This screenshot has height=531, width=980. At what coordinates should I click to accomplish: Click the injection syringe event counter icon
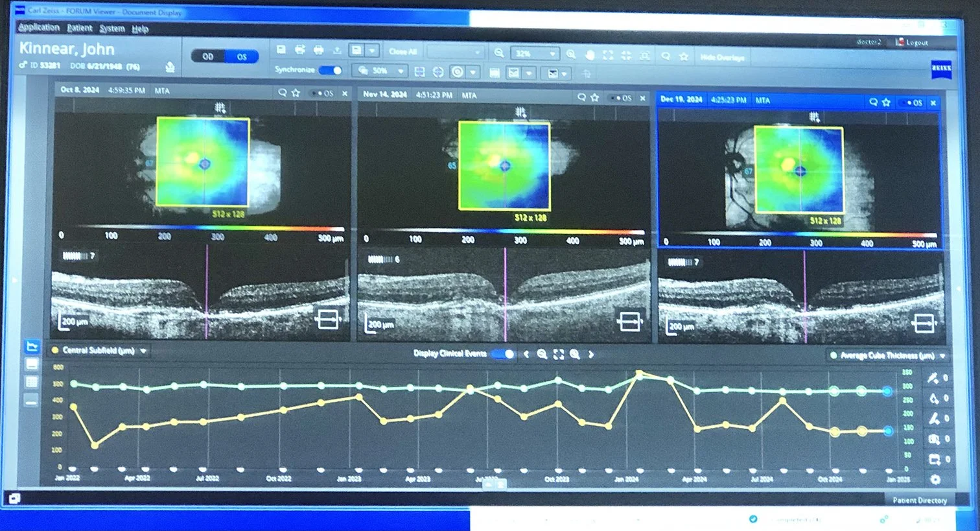pyautogui.click(x=933, y=378)
